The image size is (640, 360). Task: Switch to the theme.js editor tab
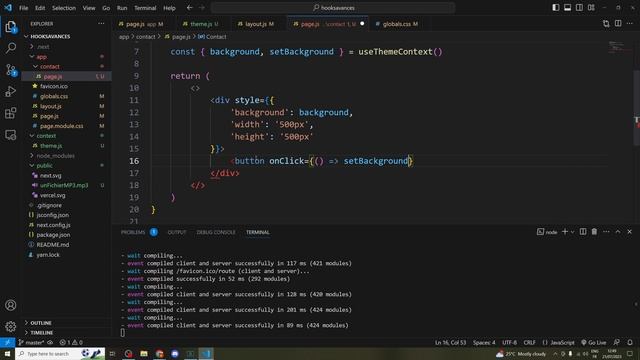pyautogui.click(x=200, y=24)
